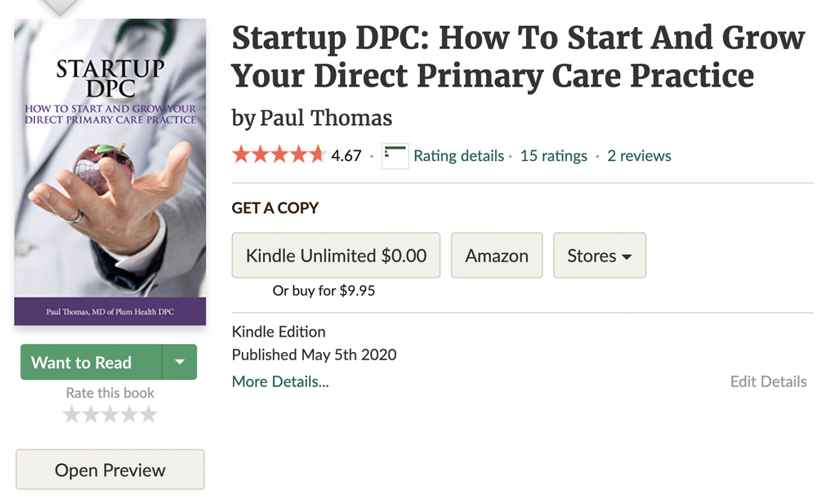The height and width of the screenshot is (504, 817).
Task: Rate this book two stars
Action: 91,415
